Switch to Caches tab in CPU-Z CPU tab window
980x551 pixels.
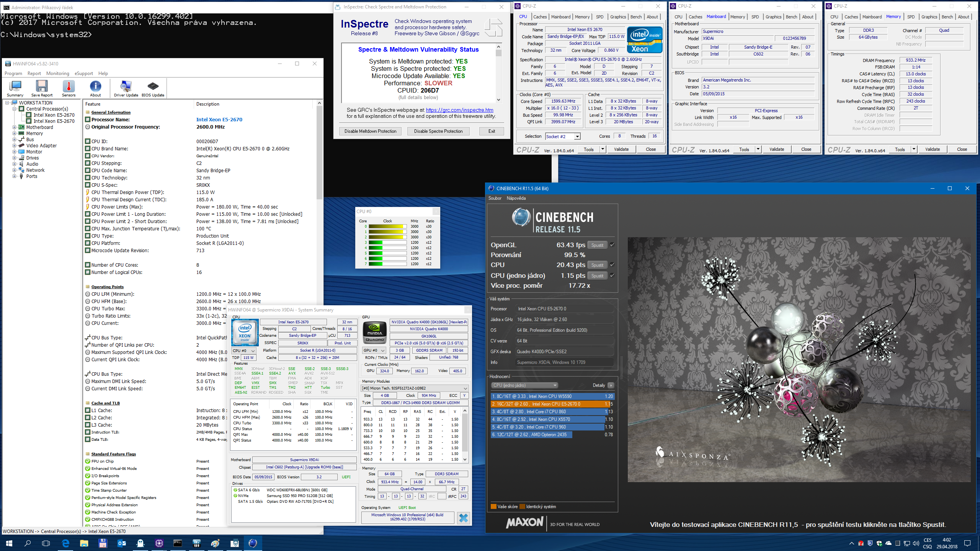540,17
